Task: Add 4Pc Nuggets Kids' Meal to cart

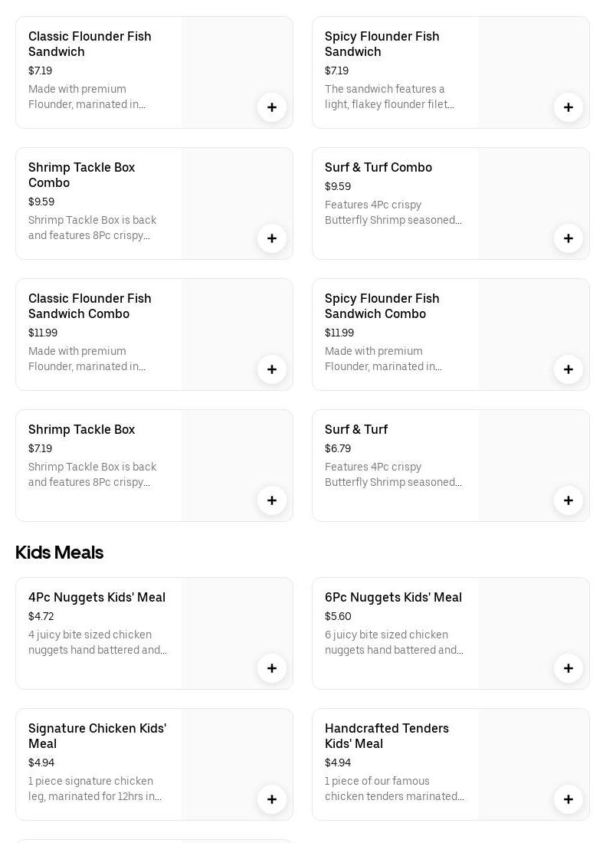Action: (272, 668)
